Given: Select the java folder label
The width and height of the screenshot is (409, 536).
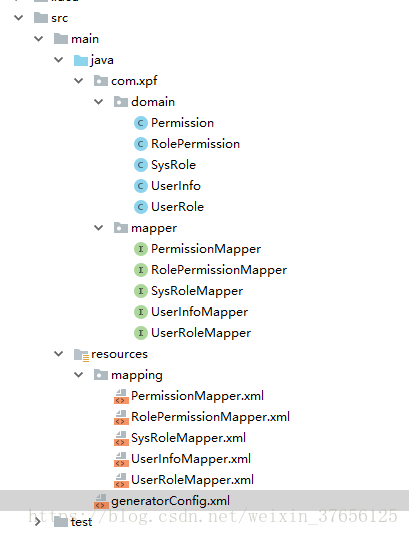Looking at the screenshot, I should pos(102,60).
